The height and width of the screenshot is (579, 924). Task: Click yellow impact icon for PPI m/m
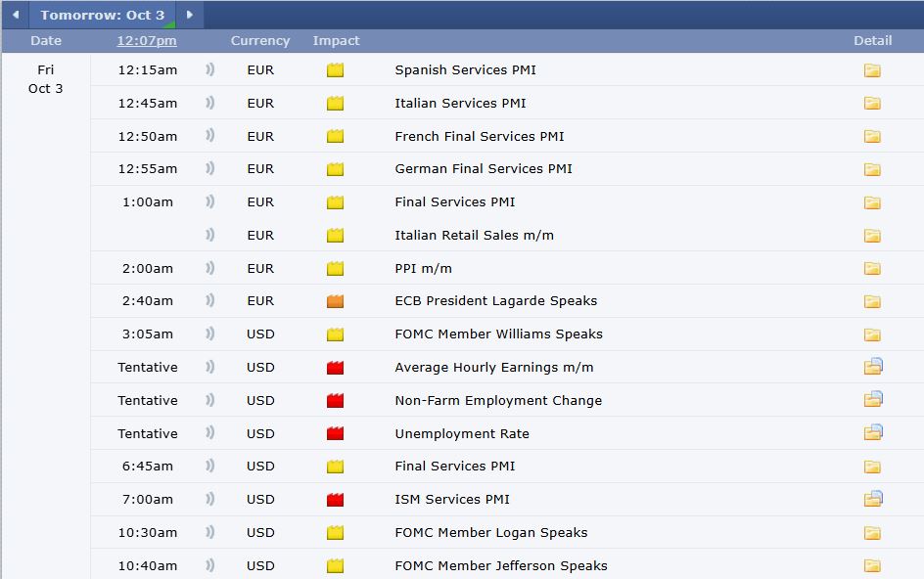click(x=336, y=268)
